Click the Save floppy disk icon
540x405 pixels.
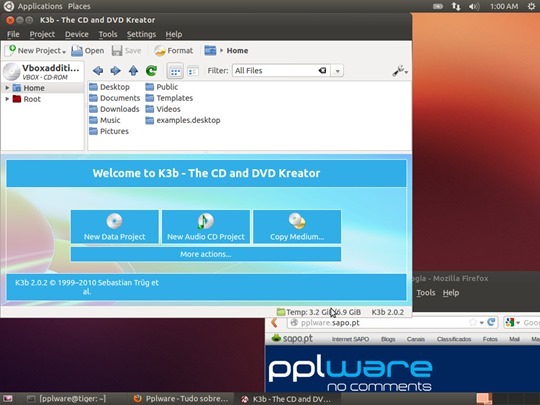click(x=117, y=51)
